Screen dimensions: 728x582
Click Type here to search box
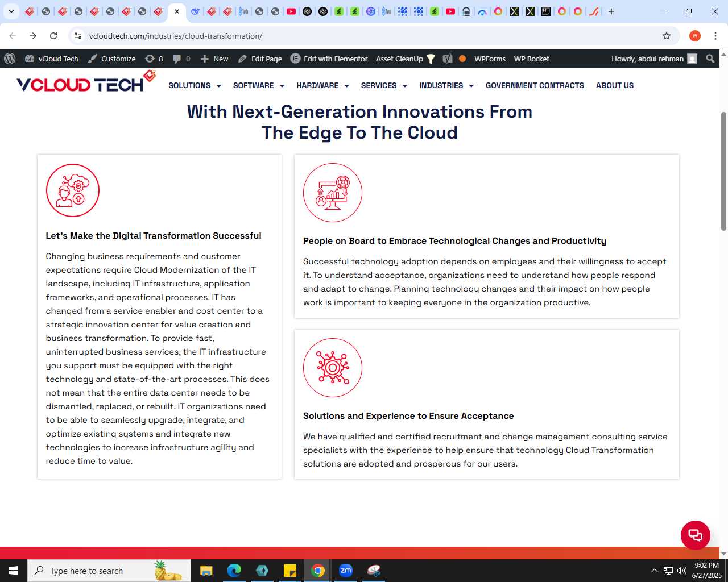pyautogui.click(x=109, y=571)
